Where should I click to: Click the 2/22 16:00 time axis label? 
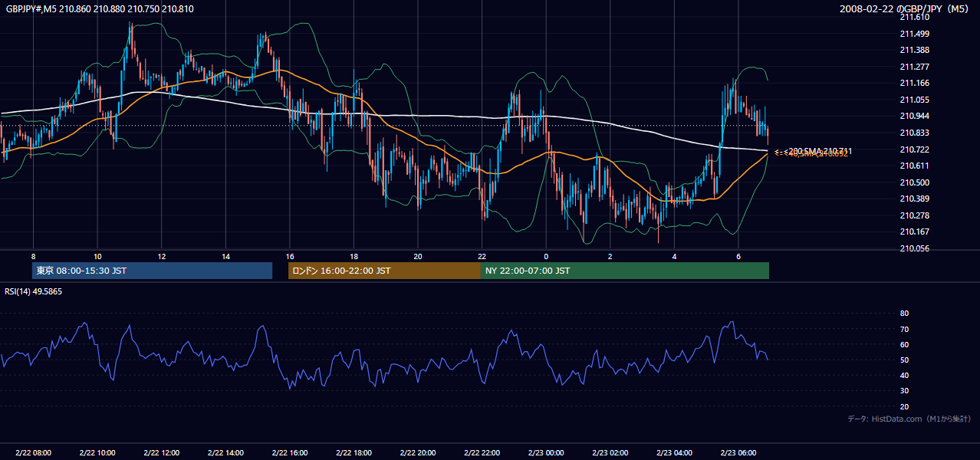coord(290,453)
